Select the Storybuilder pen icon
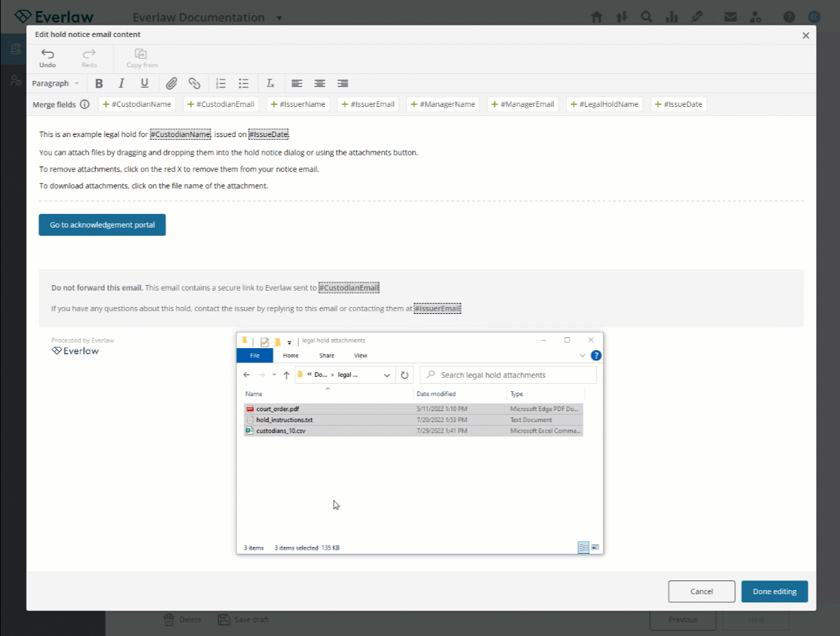This screenshot has width=840, height=636. pos(697,16)
